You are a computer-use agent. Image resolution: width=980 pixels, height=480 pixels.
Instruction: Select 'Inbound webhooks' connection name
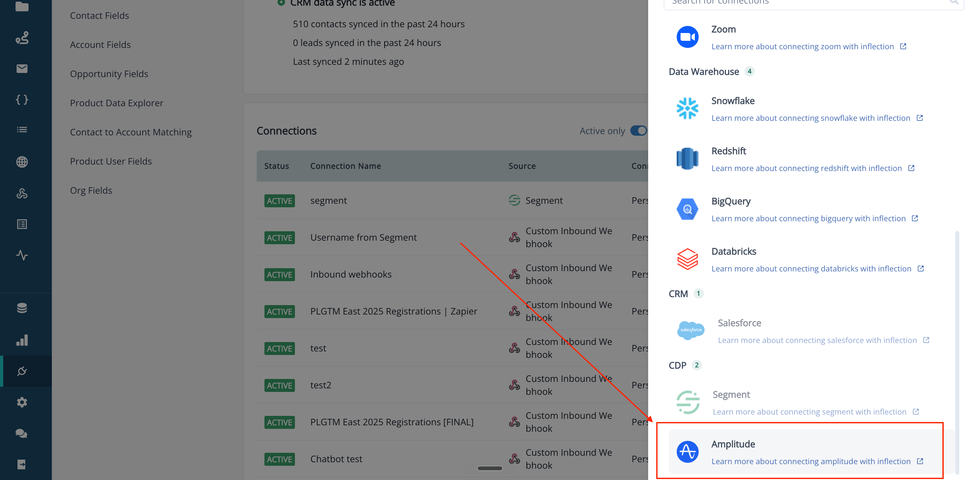point(351,274)
